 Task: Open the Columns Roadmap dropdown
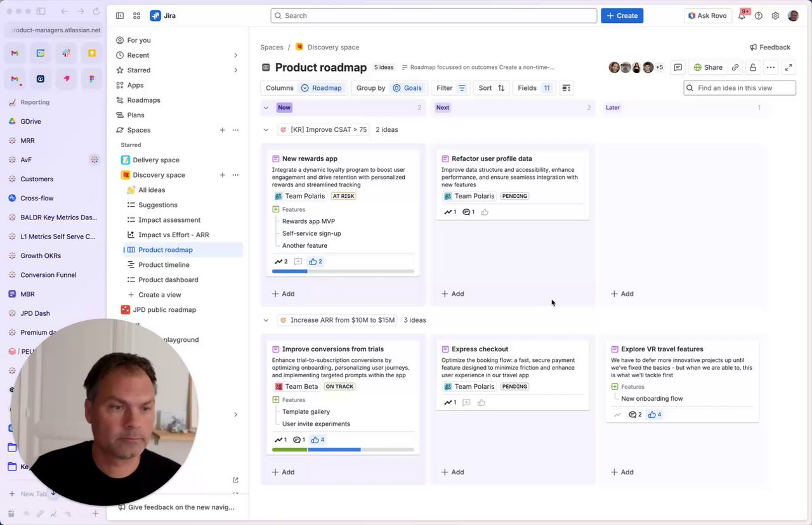tap(304, 88)
